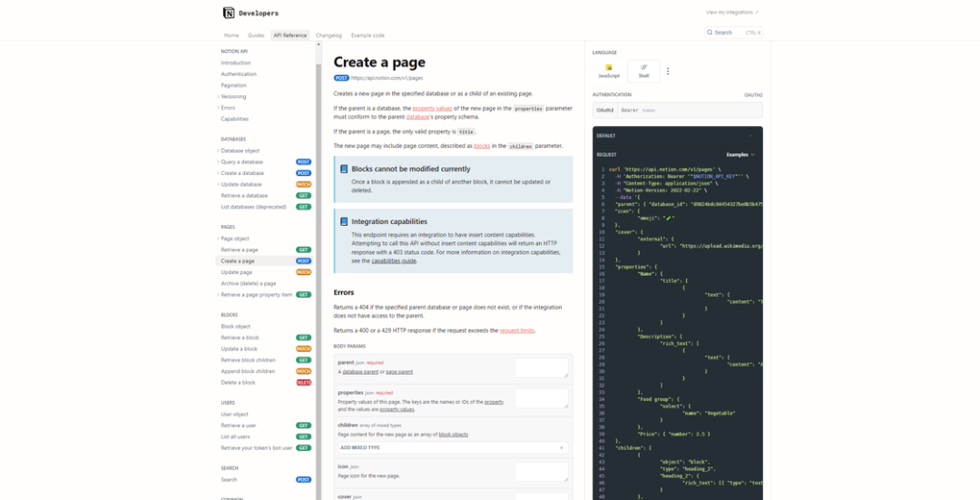Click the page parent link

(399, 372)
